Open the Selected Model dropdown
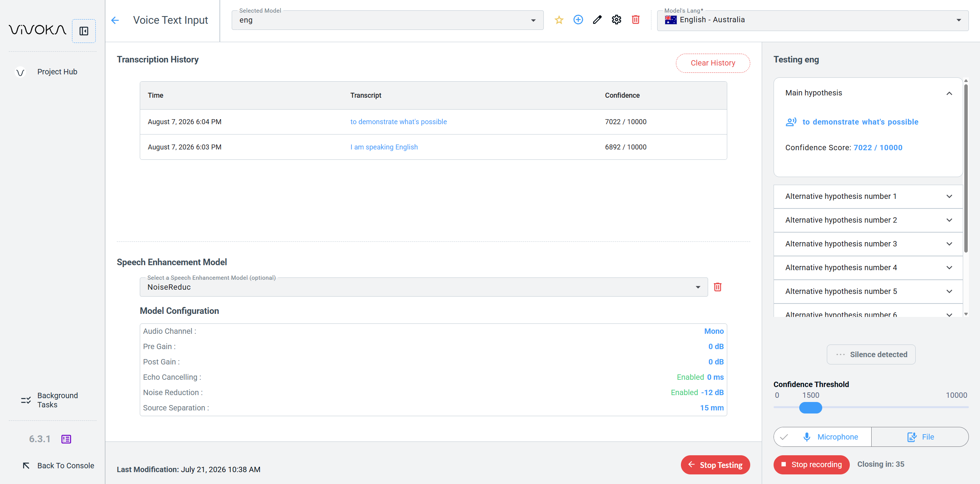Image resolution: width=980 pixels, height=484 pixels. [x=388, y=20]
